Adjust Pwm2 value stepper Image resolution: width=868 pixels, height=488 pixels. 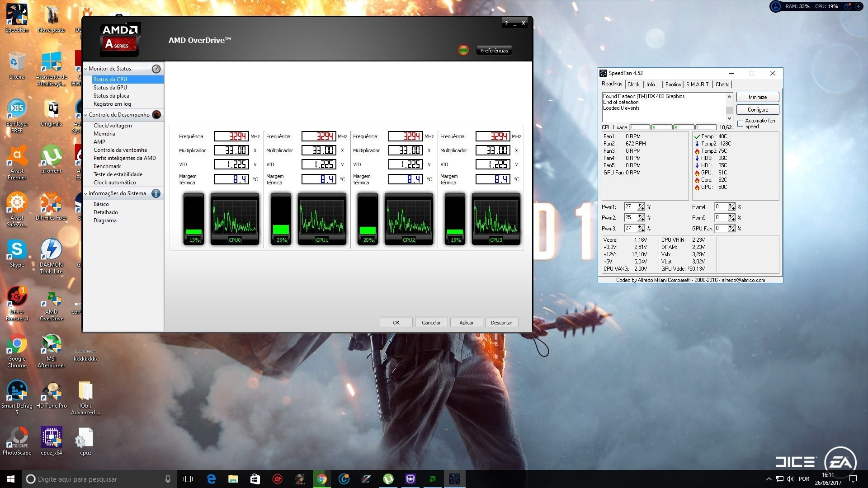click(641, 218)
